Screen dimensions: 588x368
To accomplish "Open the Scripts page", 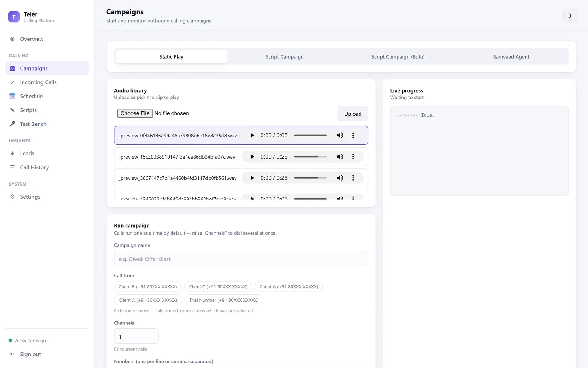I will (47, 110).
